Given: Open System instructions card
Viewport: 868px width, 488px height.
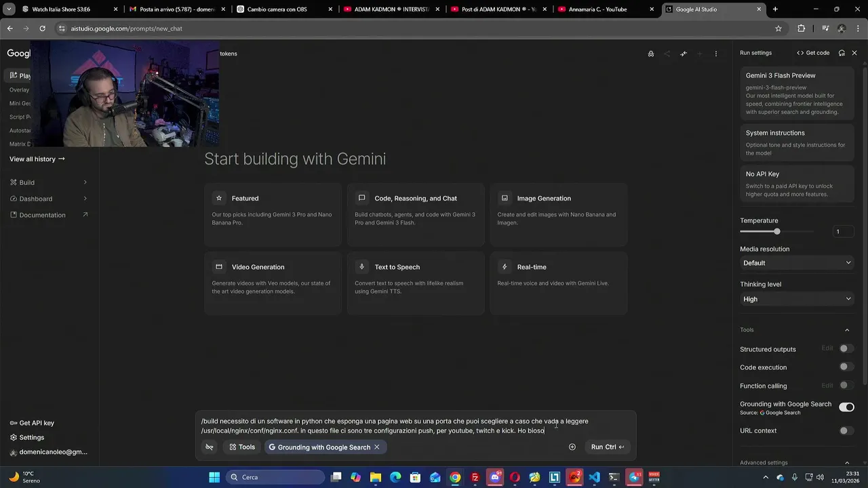Looking at the screenshot, I should tap(797, 142).
